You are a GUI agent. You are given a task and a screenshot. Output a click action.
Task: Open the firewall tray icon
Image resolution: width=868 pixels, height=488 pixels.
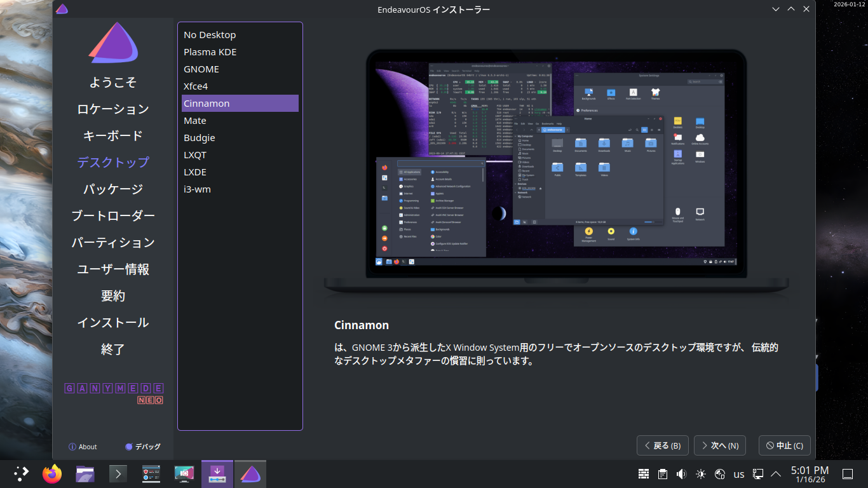pyautogui.click(x=644, y=474)
